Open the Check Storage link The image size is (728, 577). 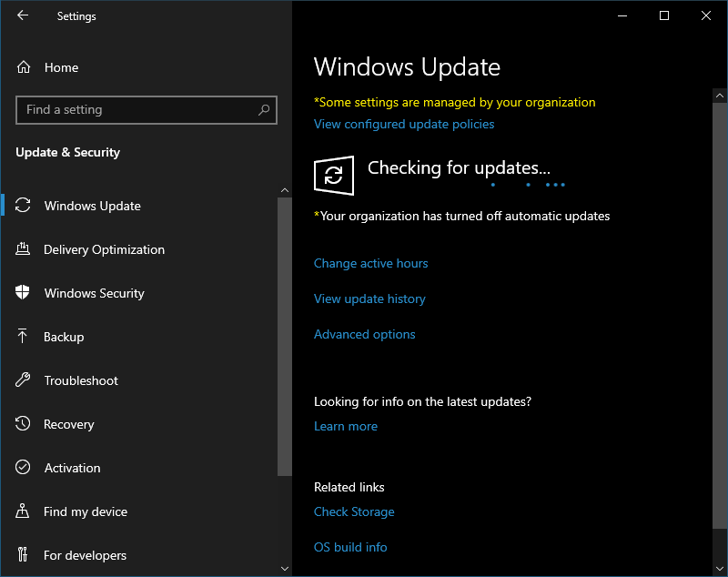point(354,511)
